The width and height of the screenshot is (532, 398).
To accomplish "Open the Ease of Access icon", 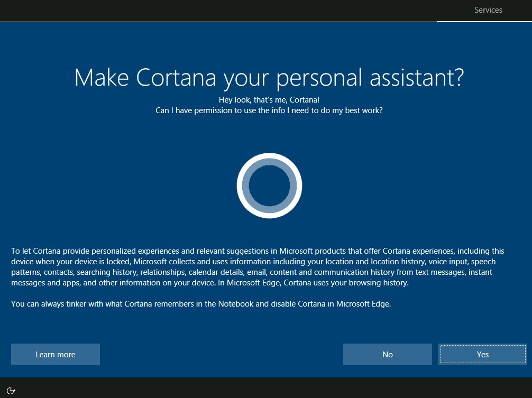I will coord(11,391).
